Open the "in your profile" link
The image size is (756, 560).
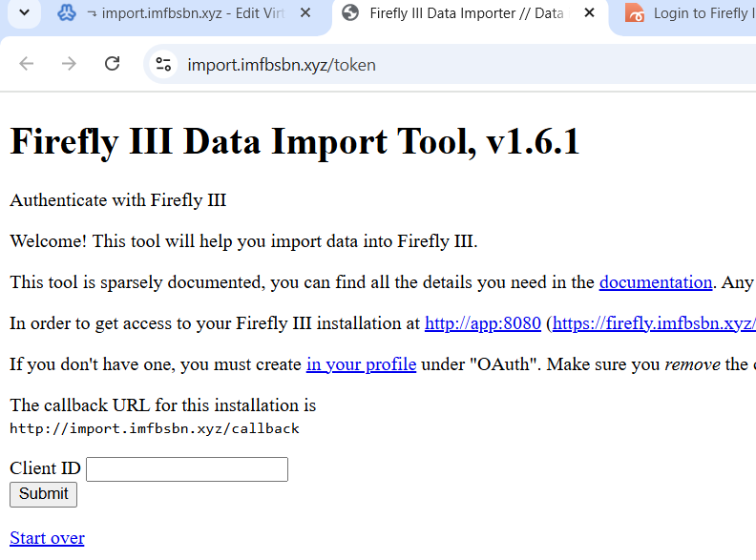click(x=361, y=364)
